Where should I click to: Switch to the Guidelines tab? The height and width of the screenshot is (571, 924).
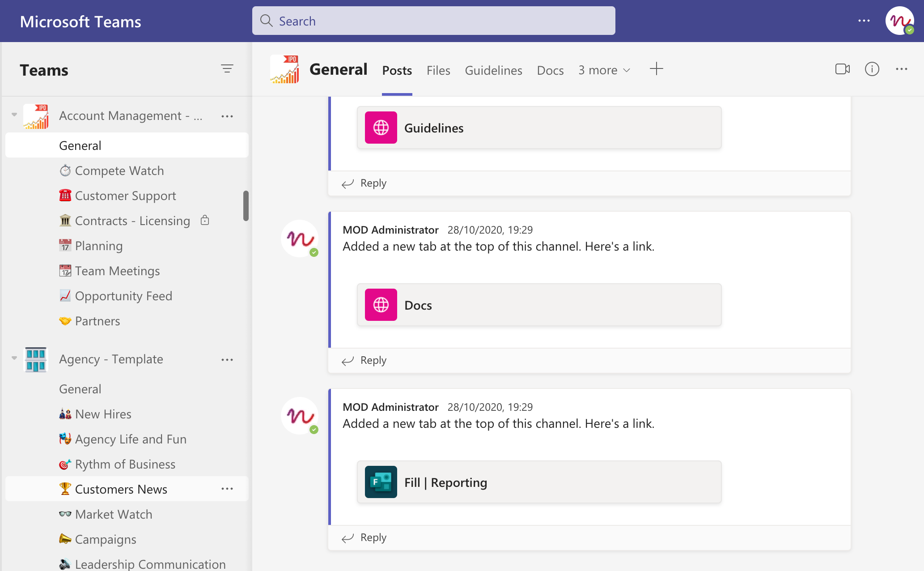pyautogui.click(x=493, y=70)
